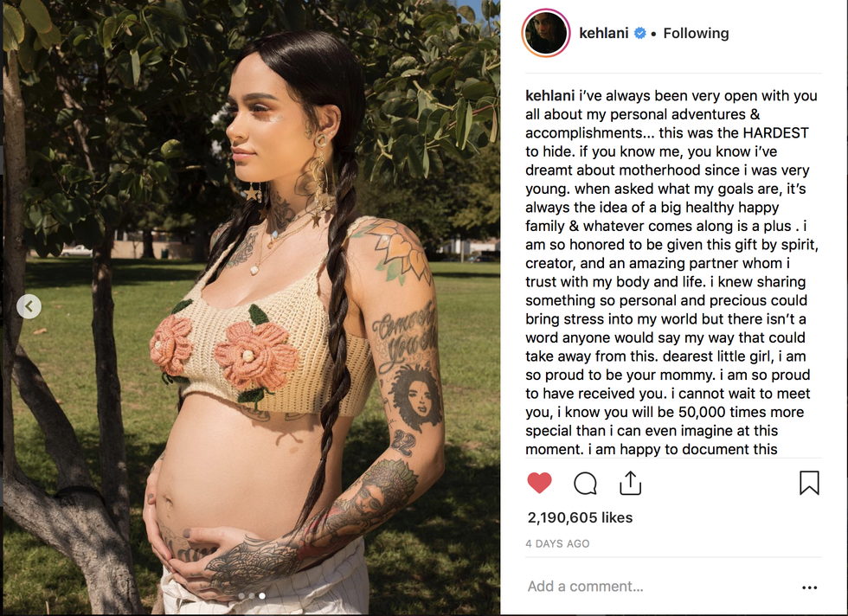Like the post with the heart icon
The image size is (848, 616).
pyautogui.click(x=539, y=483)
